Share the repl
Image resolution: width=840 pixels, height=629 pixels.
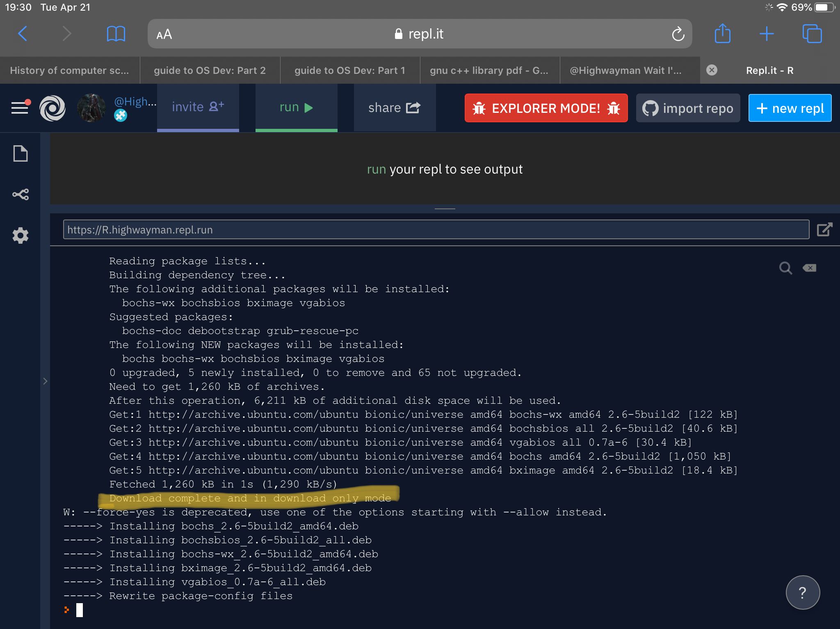[x=395, y=108]
